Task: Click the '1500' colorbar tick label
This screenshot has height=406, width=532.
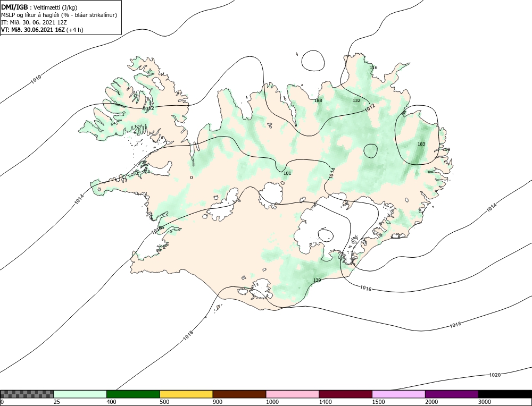Action: [x=378, y=402]
